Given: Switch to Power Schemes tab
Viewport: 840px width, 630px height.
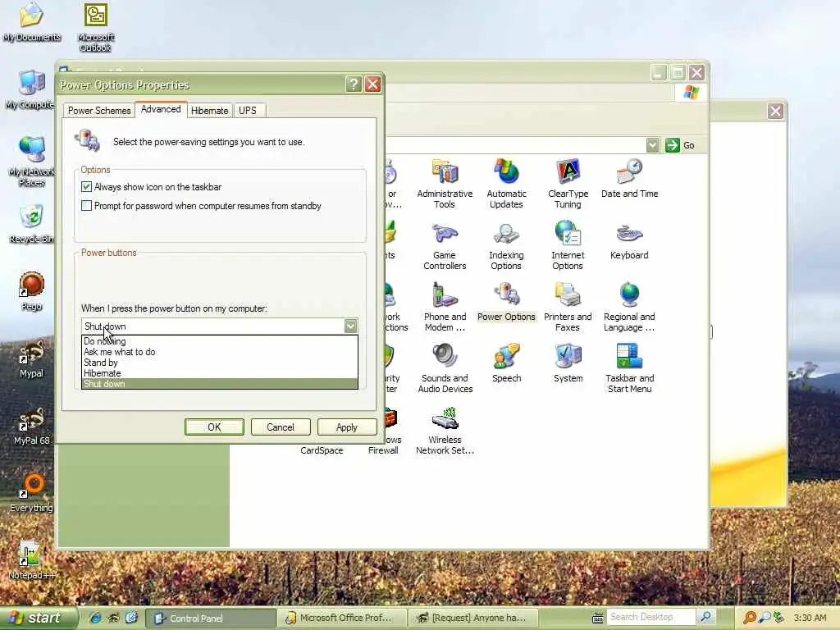Looking at the screenshot, I should [x=99, y=111].
